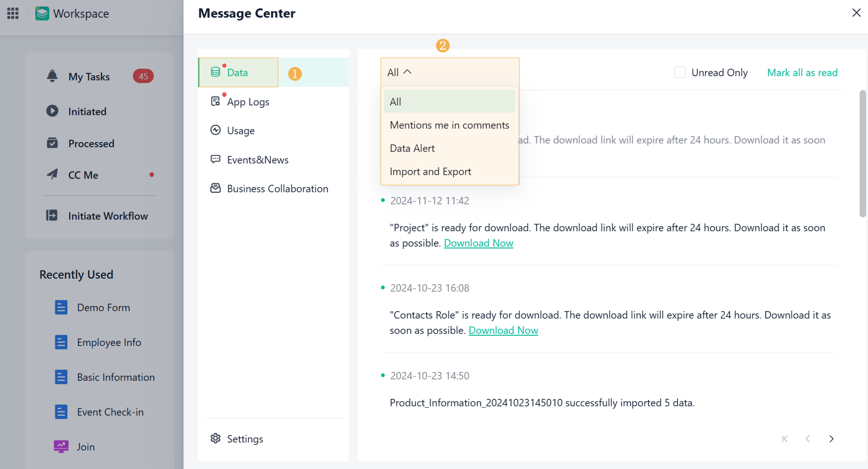Click the Join dashboard icon
This screenshot has height=469, width=868.
coord(61,446)
